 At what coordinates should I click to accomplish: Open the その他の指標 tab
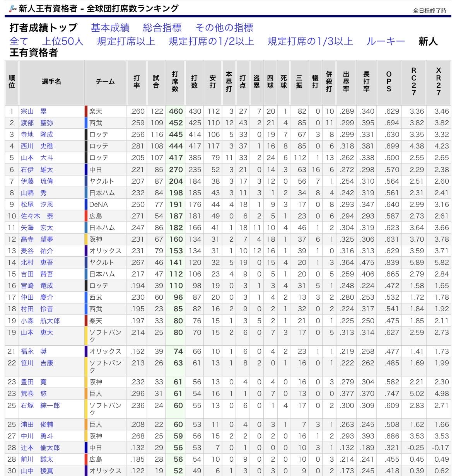[224, 28]
